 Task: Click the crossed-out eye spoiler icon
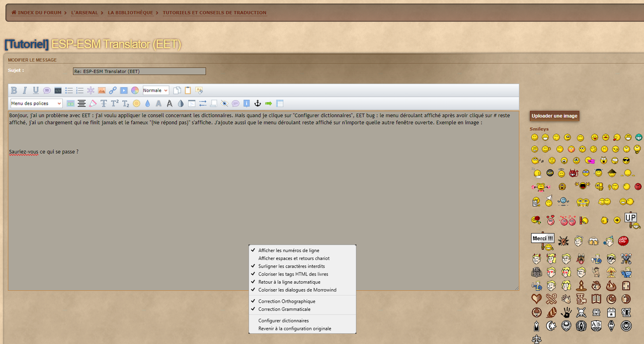224,104
